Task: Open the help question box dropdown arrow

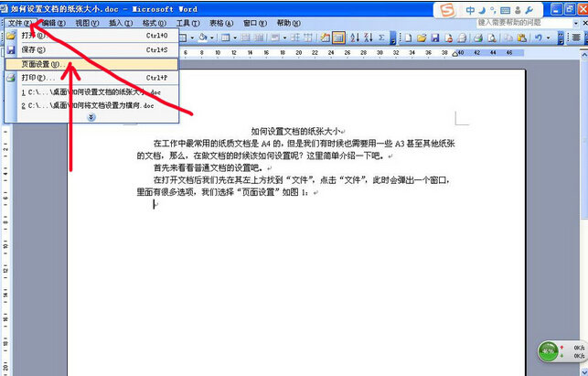Action: click(x=576, y=23)
